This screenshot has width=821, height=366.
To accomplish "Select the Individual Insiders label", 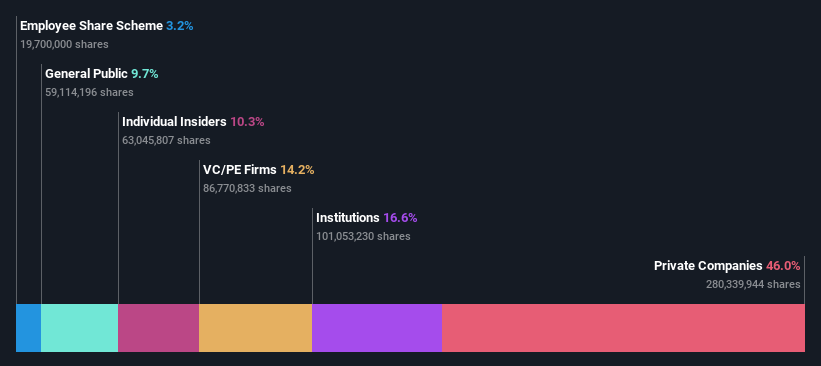I will [x=174, y=122].
